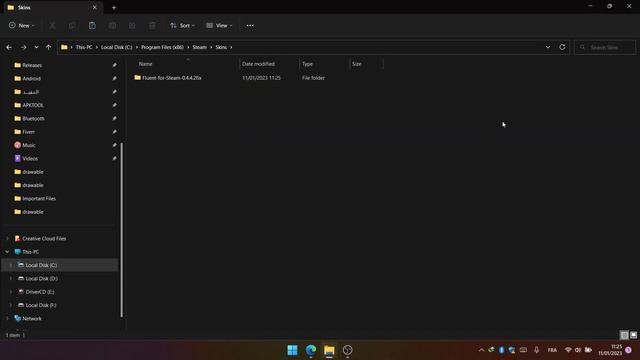Click the Delete trash icon
The image size is (640, 360).
coord(152,26)
